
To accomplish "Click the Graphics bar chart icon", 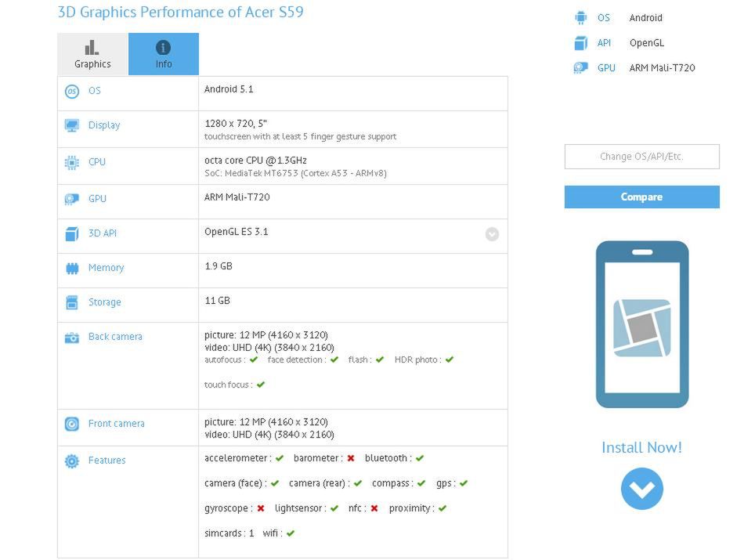I will tap(92, 48).
